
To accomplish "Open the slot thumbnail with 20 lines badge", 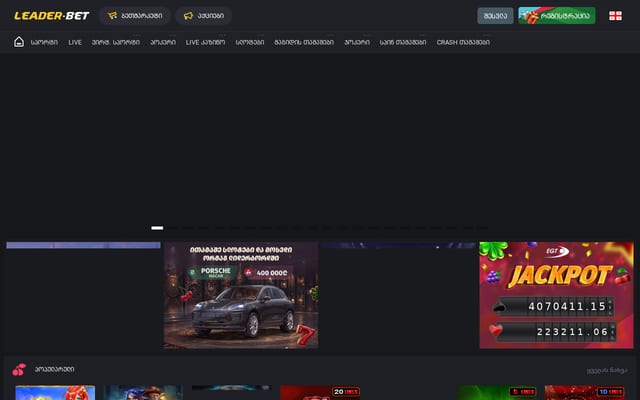I will (320, 393).
